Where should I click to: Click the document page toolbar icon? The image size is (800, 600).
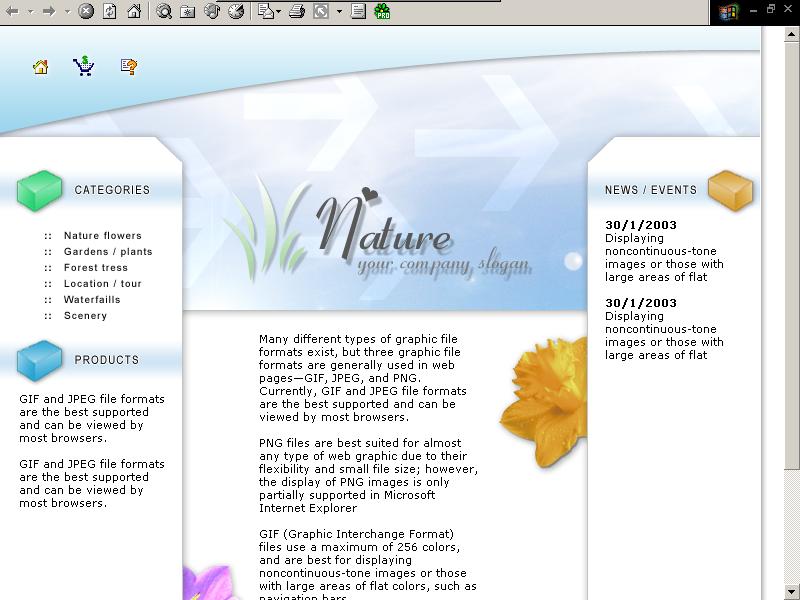tap(359, 11)
